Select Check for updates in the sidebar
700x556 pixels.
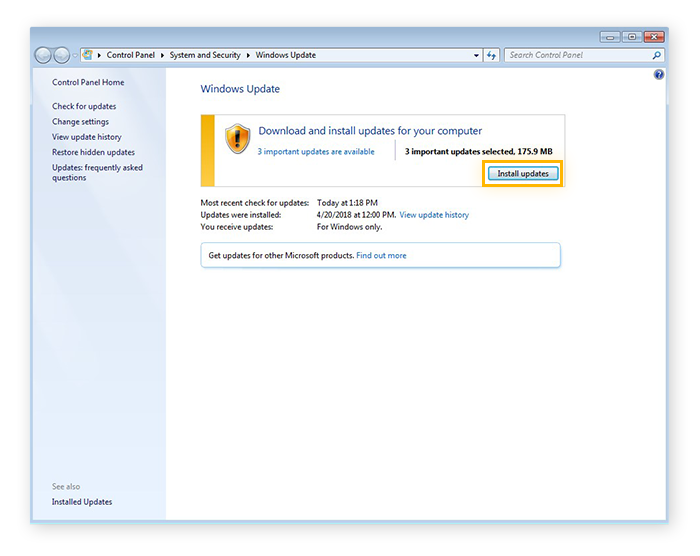pos(84,106)
